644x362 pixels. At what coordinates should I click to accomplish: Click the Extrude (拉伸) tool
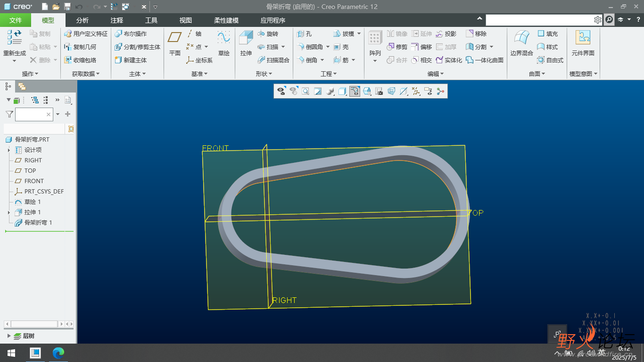[x=246, y=44]
